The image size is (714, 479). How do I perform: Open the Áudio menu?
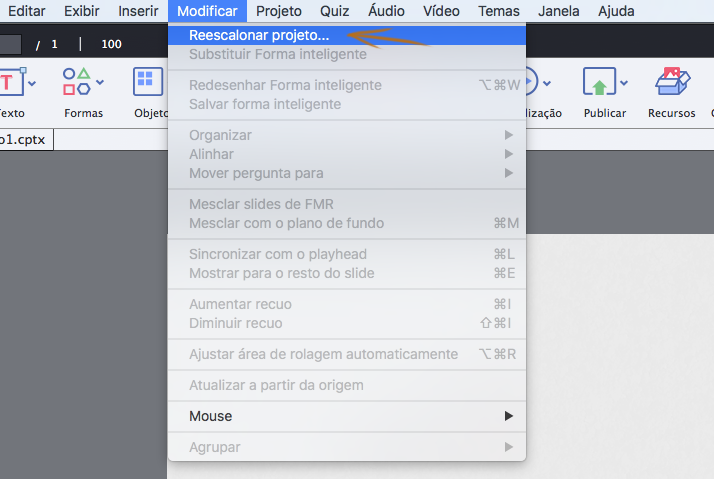pyautogui.click(x=386, y=11)
